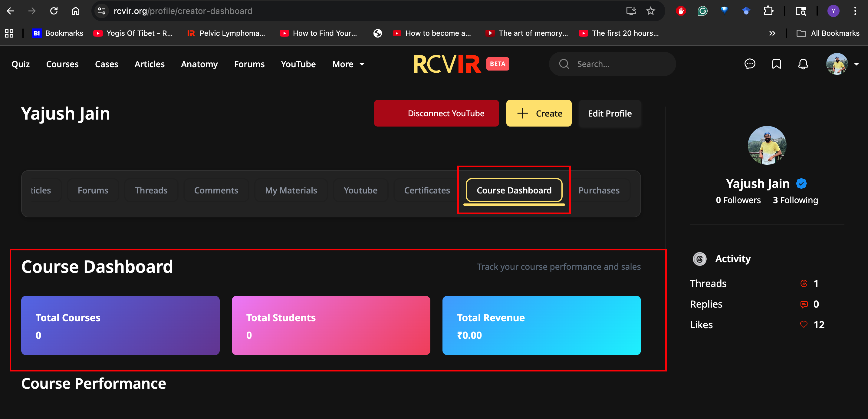The height and width of the screenshot is (419, 868).
Task: Expand the More navigation dropdown
Action: pos(348,64)
